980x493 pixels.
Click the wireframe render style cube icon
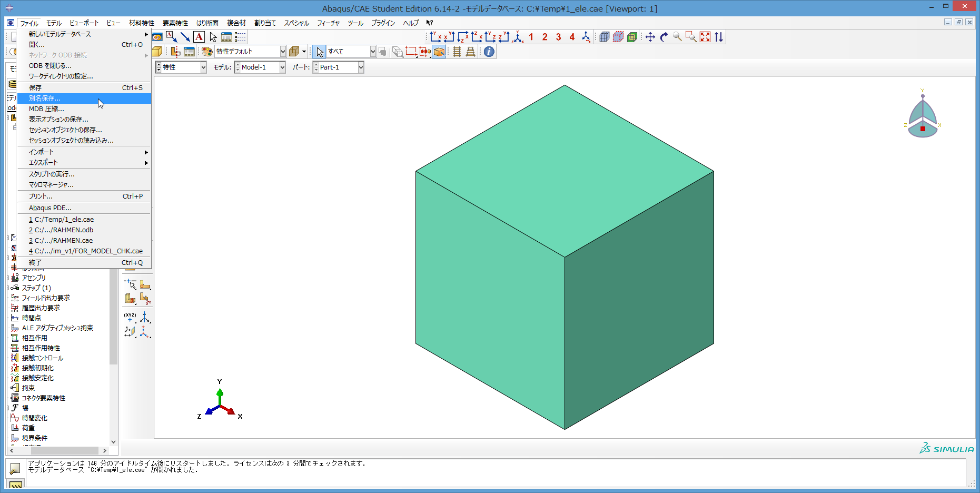pyautogui.click(x=294, y=52)
